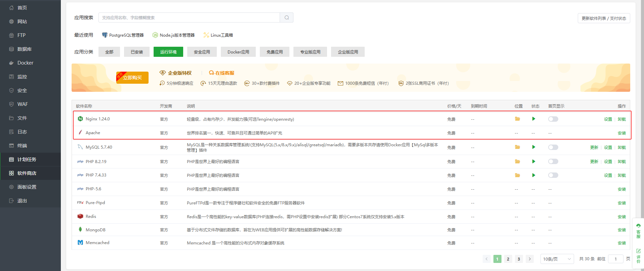Open the evaluation feedback floating icon
This screenshot has height=271, width=644.
click(x=638, y=256)
